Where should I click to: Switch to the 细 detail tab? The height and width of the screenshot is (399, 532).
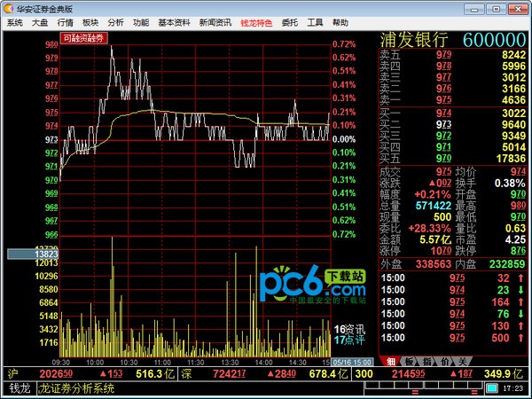click(x=391, y=361)
